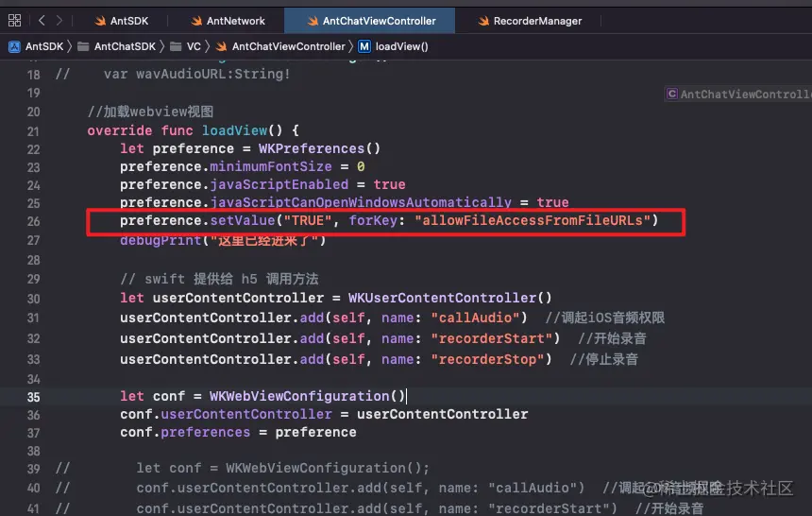The width and height of the screenshot is (812, 516).
Task: Go back with the left arrow
Action: (x=42, y=21)
